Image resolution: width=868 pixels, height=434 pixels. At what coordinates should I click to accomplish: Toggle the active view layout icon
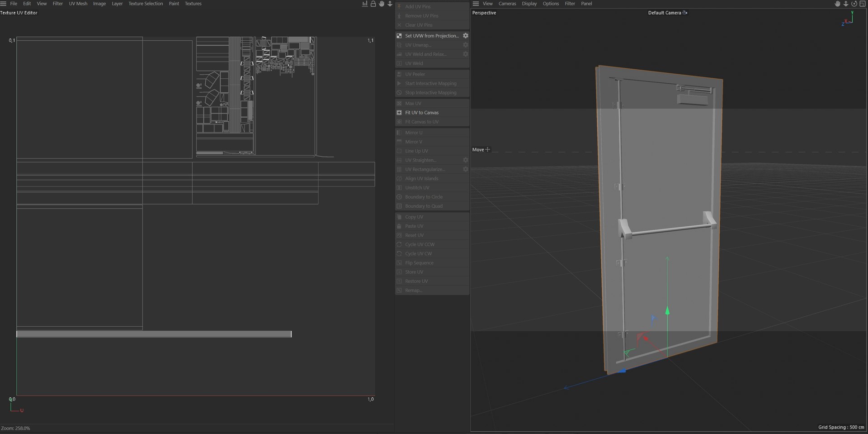tap(862, 4)
